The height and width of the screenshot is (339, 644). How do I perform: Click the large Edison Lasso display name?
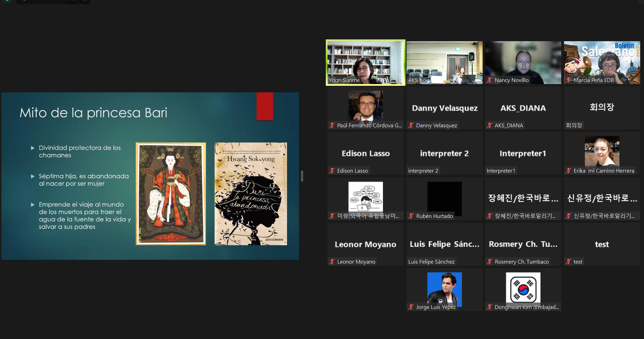366,154
